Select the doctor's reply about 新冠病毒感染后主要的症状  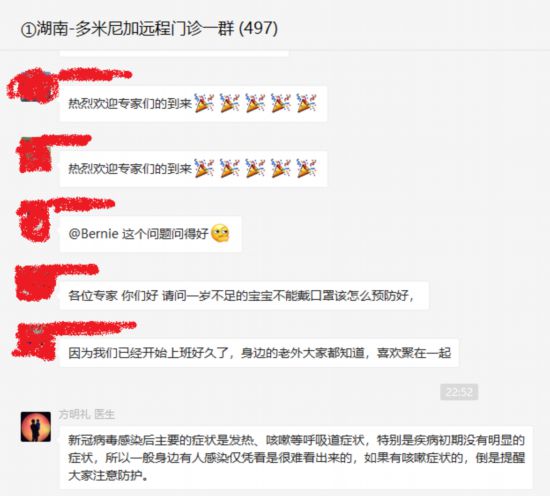pyautogui.click(x=296, y=457)
